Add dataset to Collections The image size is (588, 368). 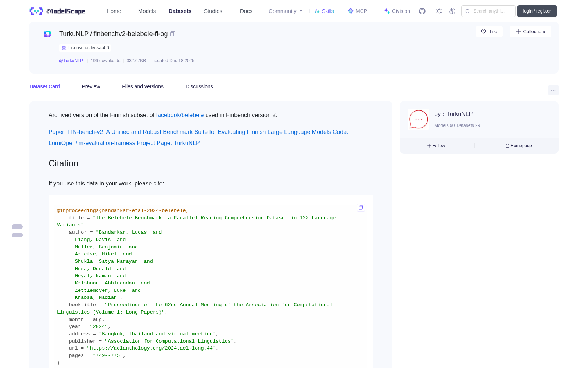(x=531, y=32)
